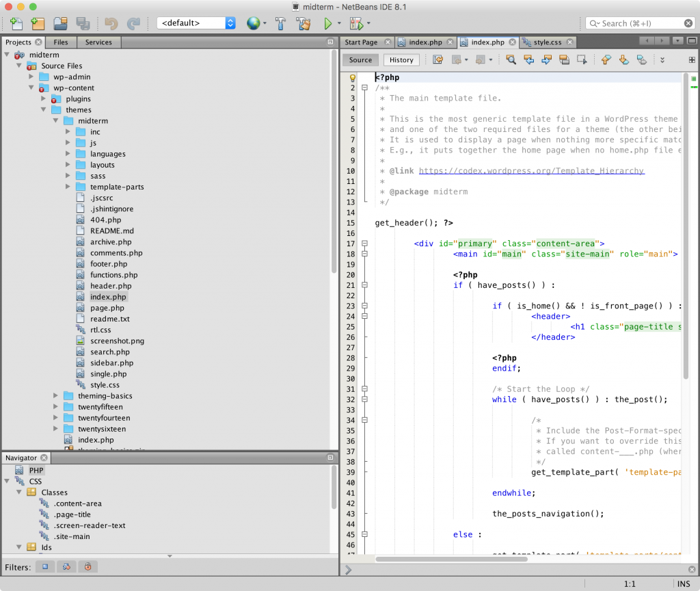Switch to the Services tab
Viewport: 700px width, 591px height.
pyautogui.click(x=98, y=42)
